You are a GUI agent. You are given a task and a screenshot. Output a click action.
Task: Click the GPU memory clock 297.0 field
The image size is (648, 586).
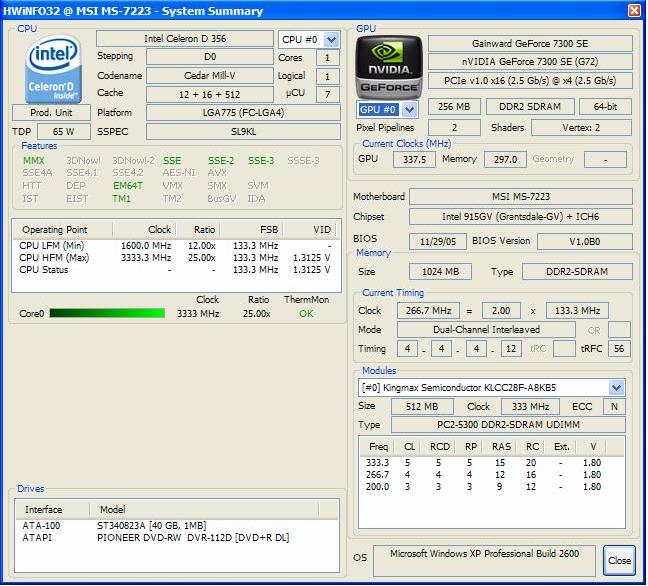tap(505, 160)
